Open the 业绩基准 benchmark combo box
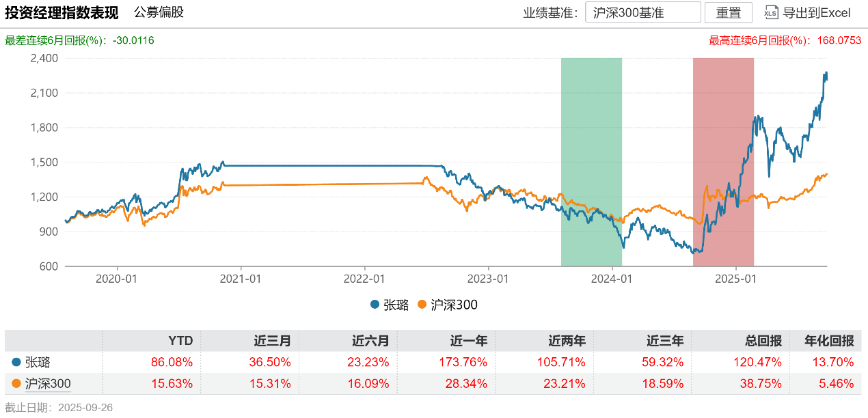868x418 pixels. pyautogui.click(x=642, y=12)
